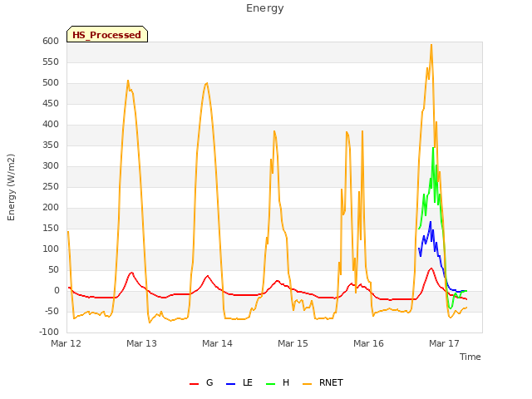Viewport: 532px width, 399px height.
Task: Click the Energy chart title
Action: click(265, 8)
